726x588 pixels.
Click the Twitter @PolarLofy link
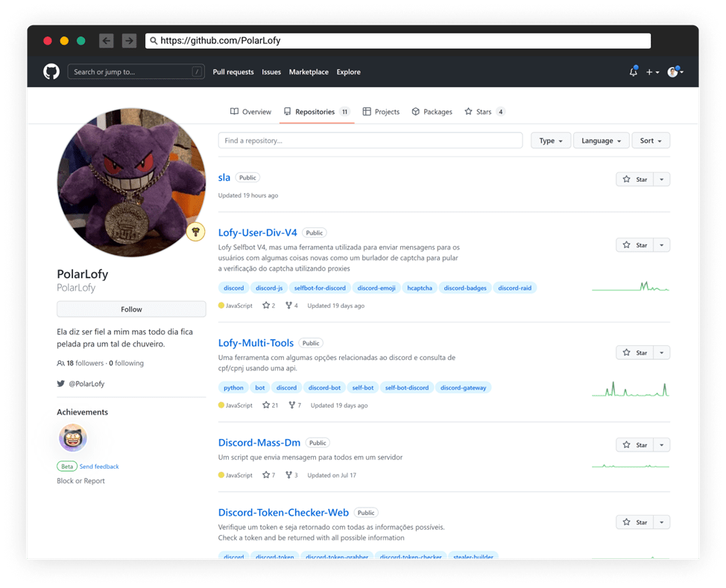click(x=86, y=384)
